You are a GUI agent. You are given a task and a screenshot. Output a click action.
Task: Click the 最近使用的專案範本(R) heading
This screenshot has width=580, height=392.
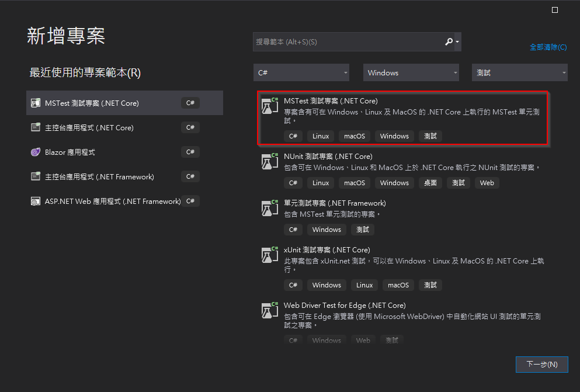(x=85, y=72)
